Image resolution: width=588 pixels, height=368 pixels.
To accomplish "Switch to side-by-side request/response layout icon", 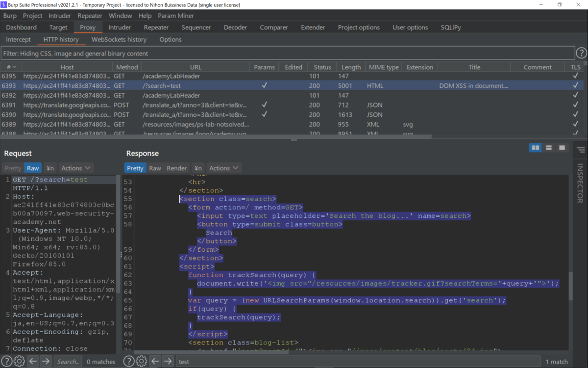I will coord(536,148).
